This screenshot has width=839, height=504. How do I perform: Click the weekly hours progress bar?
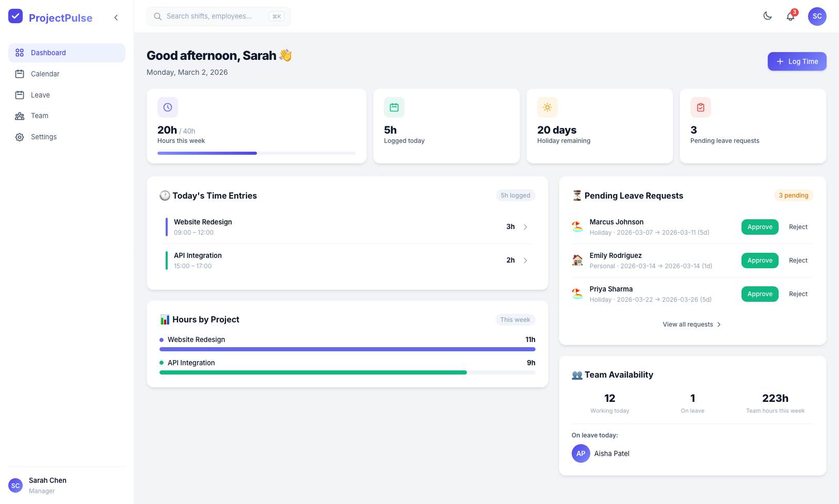coord(256,153)
